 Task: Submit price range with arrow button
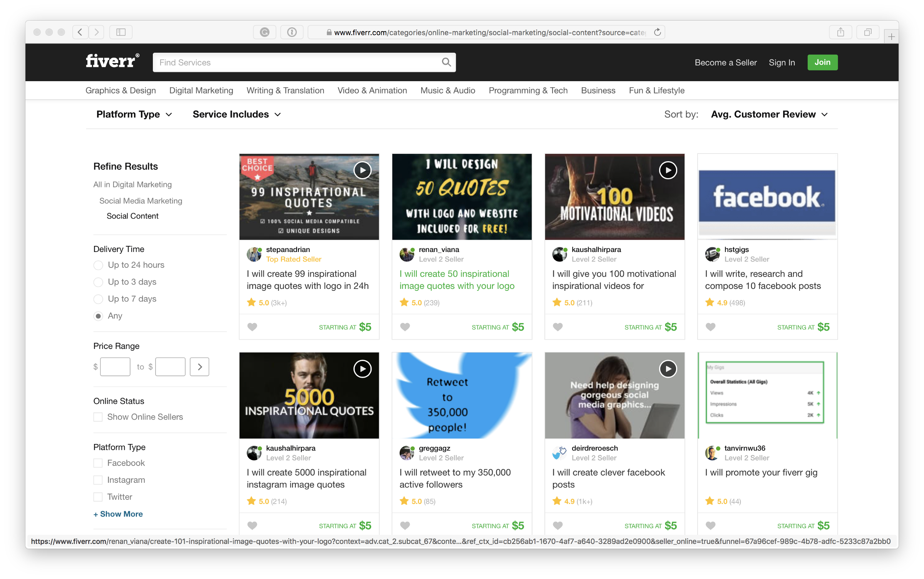click(199, 367)
